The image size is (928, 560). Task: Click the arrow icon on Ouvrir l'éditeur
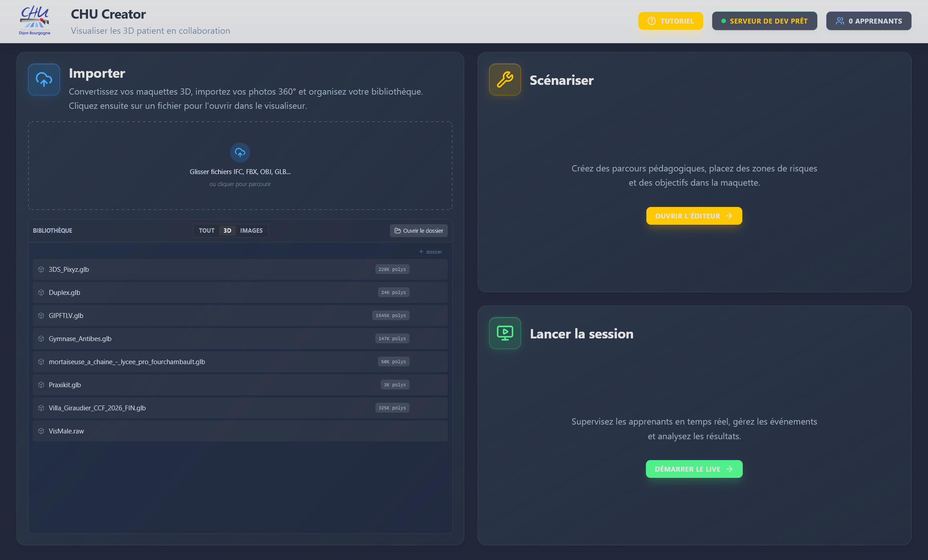729,216
